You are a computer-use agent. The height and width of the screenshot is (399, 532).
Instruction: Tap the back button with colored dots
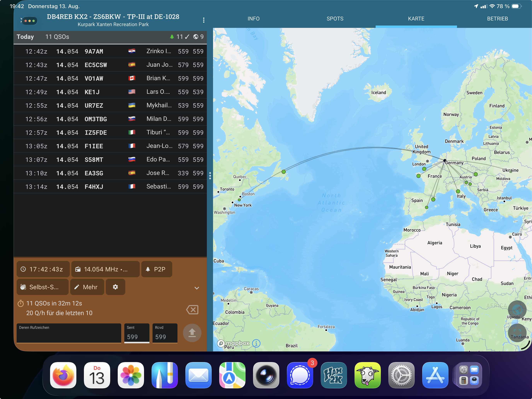point(29,21)
